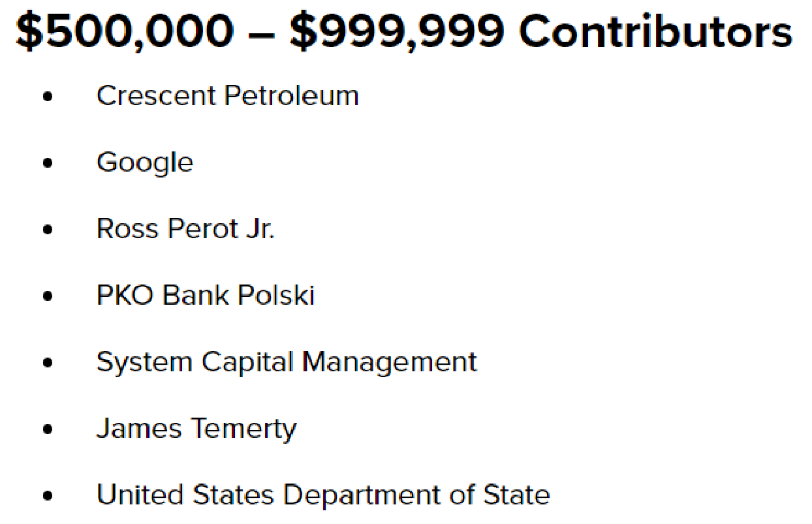812x524 pixels.
Task: Click bullet point for System Capital Management
Action: coord(47,363)
